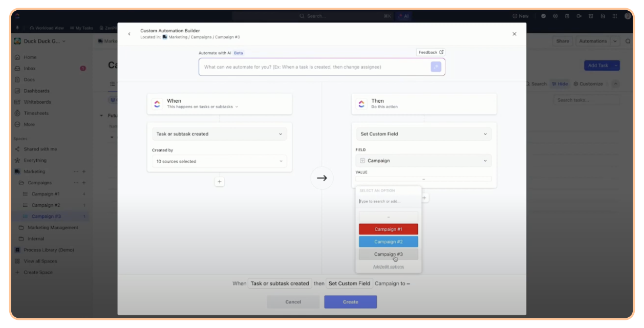Image resolution: width=644 pixels, height=328 pixels.
Task: Open the Add/edit options link
Action: pos(388,267)
